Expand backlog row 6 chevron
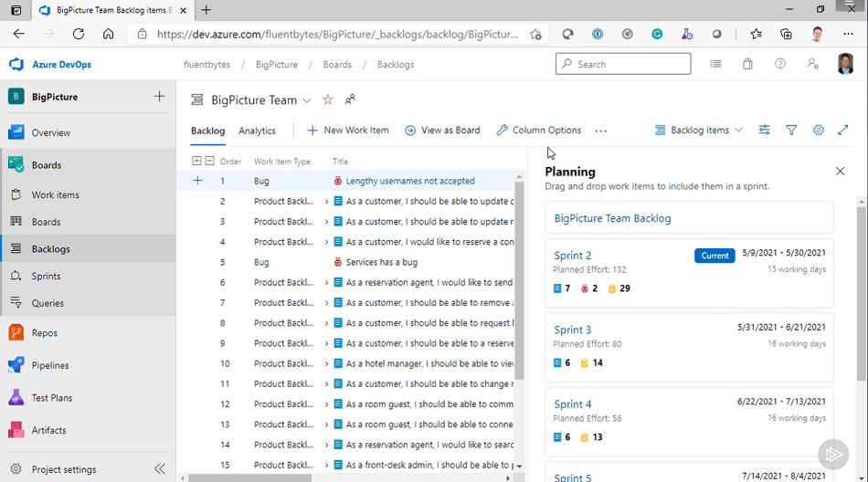868x482 pixels. [326, 283]
